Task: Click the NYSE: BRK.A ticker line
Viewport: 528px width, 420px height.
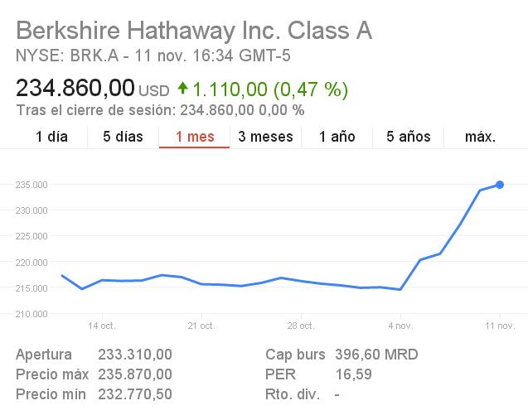Action: (x=153, y=56)
